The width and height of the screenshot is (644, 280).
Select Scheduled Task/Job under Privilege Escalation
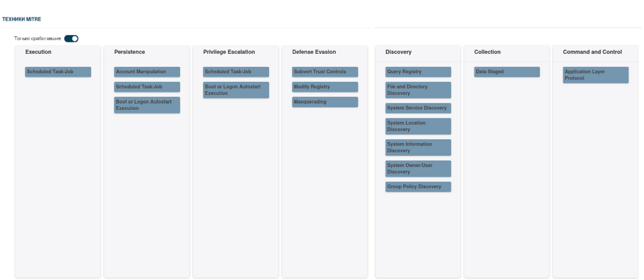click(236, 72)
